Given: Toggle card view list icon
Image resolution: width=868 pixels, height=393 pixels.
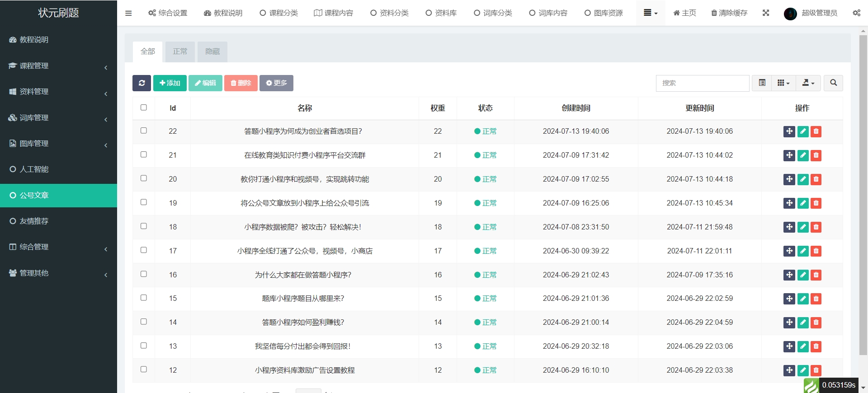Looking at the screenshot, I should 762,83.
